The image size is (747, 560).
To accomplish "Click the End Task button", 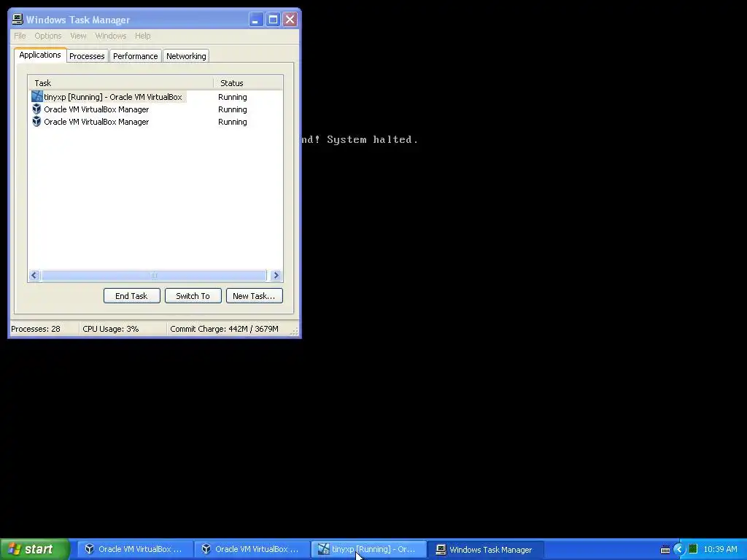I will 131,296.
